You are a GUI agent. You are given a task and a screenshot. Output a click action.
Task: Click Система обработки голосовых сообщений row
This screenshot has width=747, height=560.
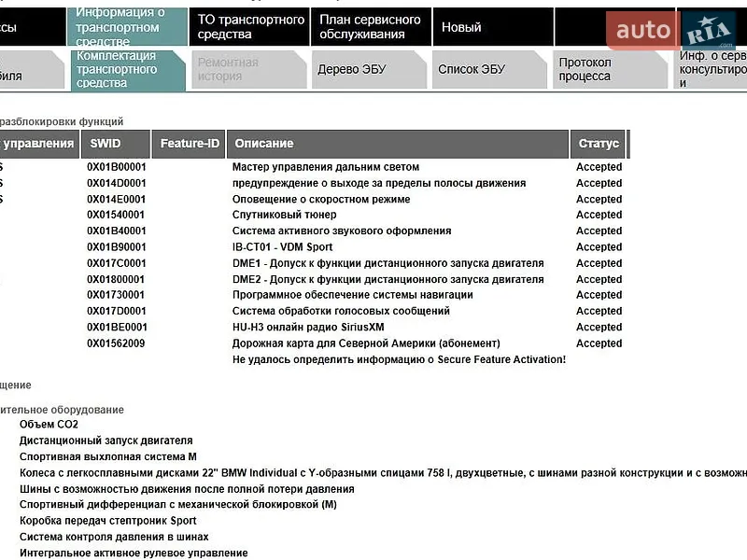click(x=341, y=311)
